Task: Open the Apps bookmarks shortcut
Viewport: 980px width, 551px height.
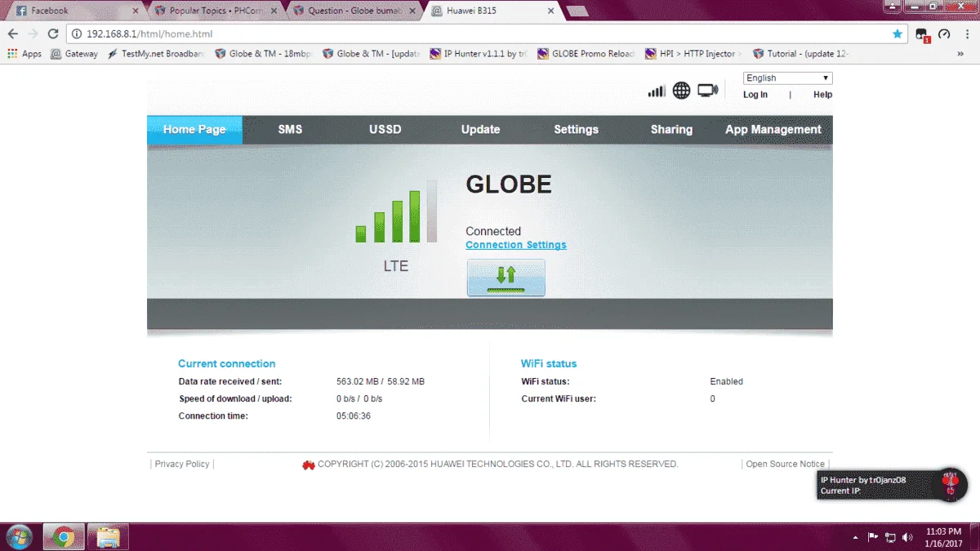Action: (x=24, y=54)
